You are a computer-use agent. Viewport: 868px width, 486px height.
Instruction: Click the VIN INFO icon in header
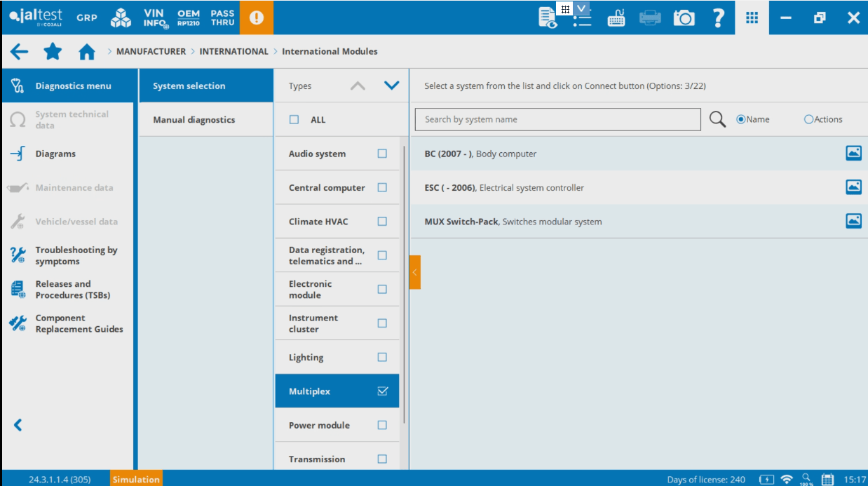pyautogui.click(x=156, y=18)
